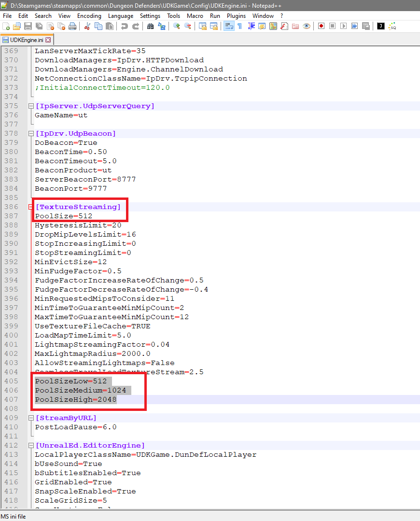Start macro recording with the red record icon
The height and width of the screenshot is (521, 420).
tap(321, 26)
